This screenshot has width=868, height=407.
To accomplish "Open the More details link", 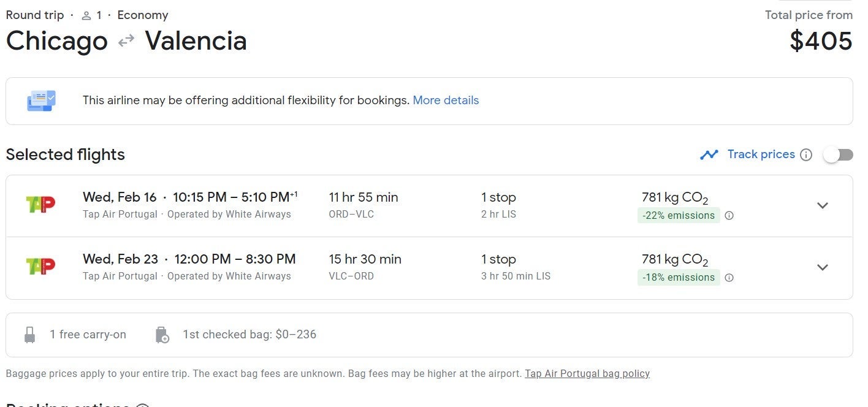I will point(446,101).
